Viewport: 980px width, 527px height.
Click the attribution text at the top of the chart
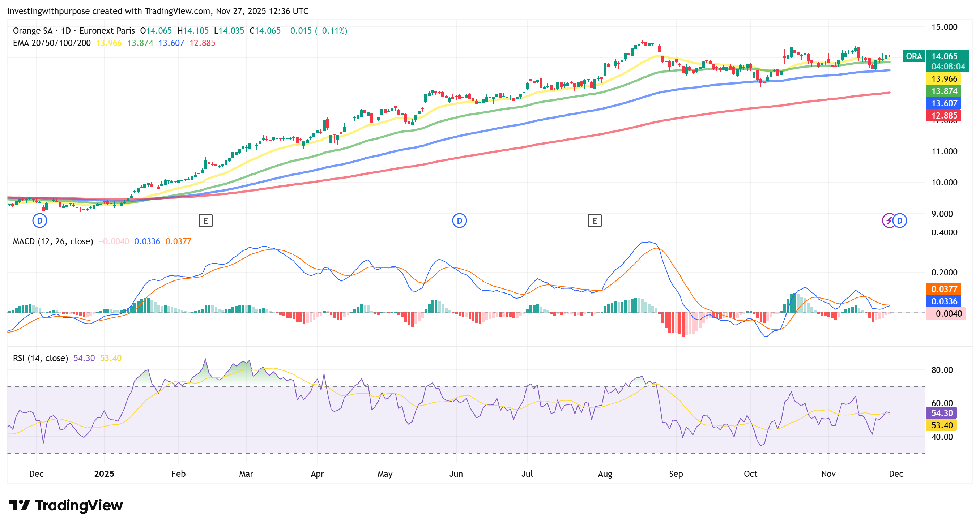[158, 11]
